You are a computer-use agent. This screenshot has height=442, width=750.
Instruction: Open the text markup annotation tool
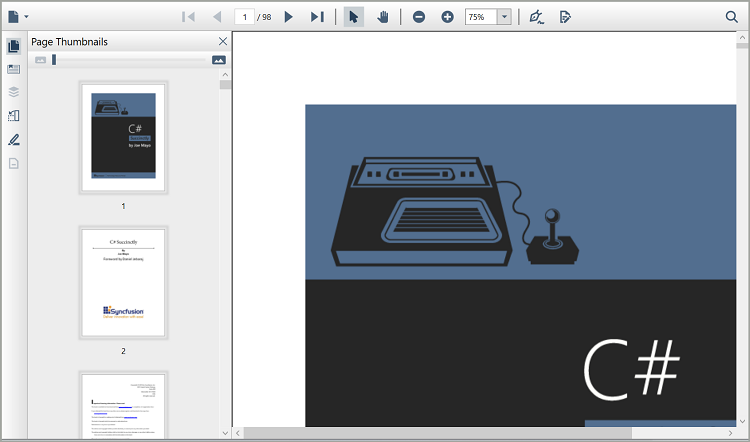(x=565, y=17)
